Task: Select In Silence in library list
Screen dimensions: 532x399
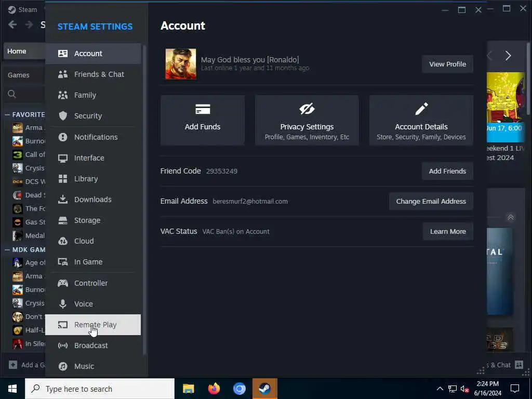Action: coord(28,344)
